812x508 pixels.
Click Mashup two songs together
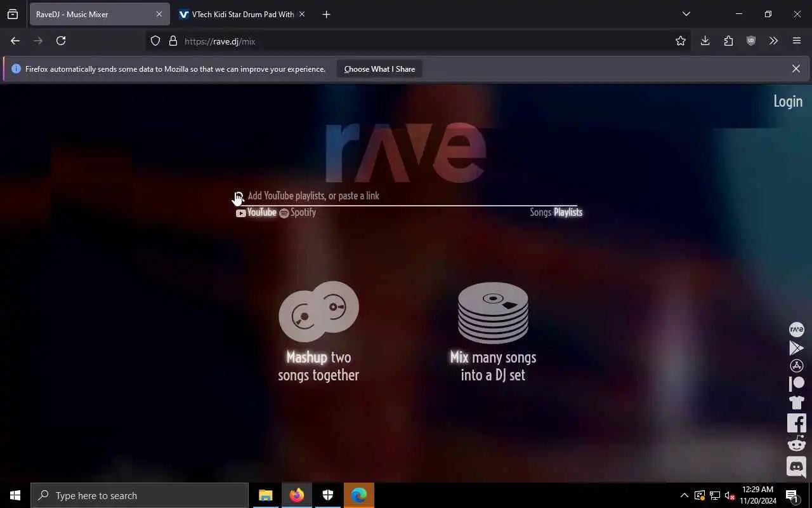click(318, 366)
